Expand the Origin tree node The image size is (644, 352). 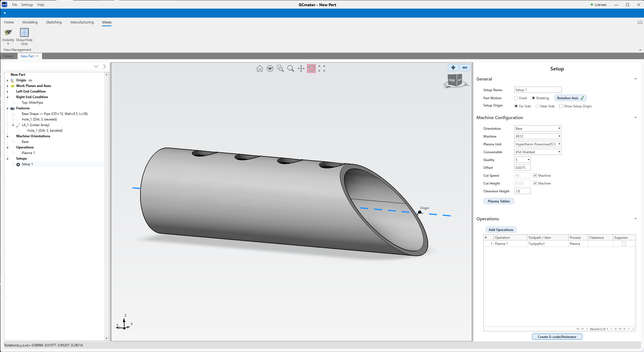[x=8, y=81]
